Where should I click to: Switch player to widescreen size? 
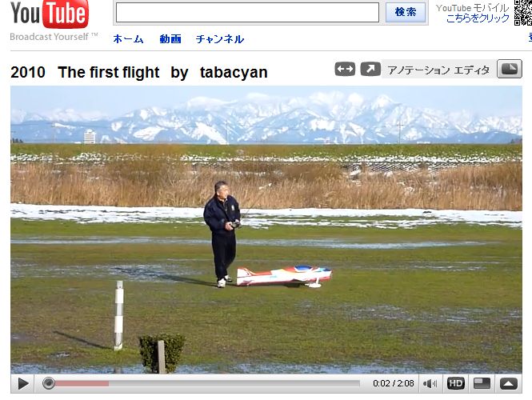tap(482, 384)
